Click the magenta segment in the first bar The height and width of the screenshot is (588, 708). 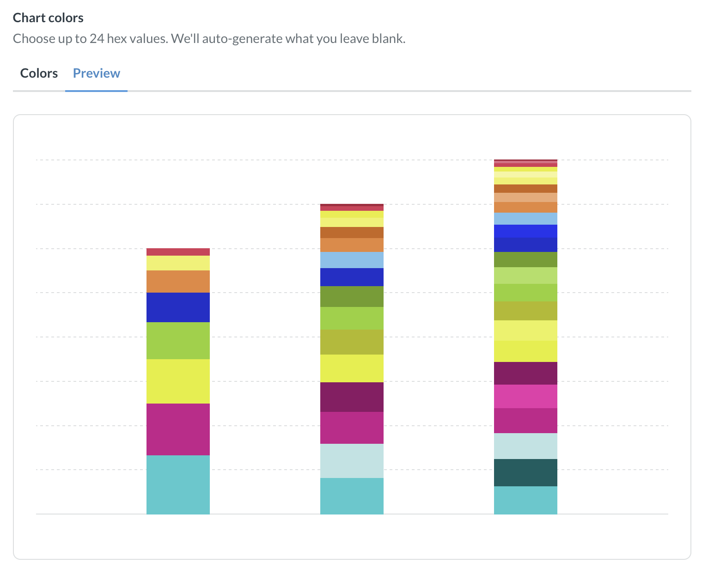coord(178,429)
